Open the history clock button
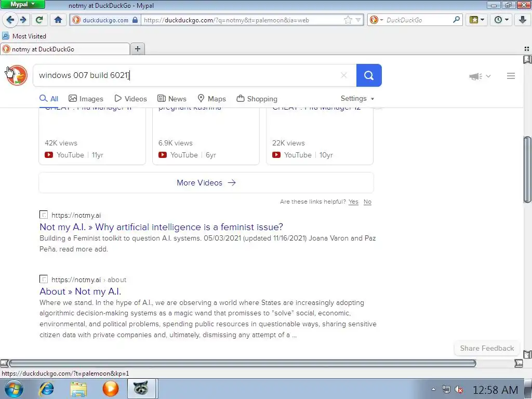The image size is (532, 399). tap(501, 20)
